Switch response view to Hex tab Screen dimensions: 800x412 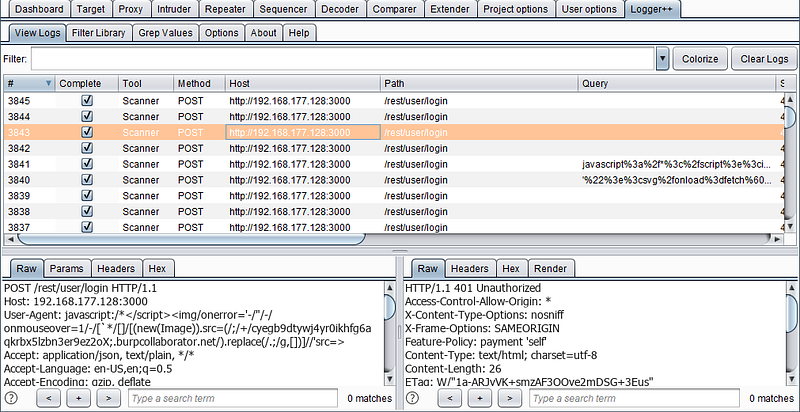pyautogui.click(x=511, y=269)
